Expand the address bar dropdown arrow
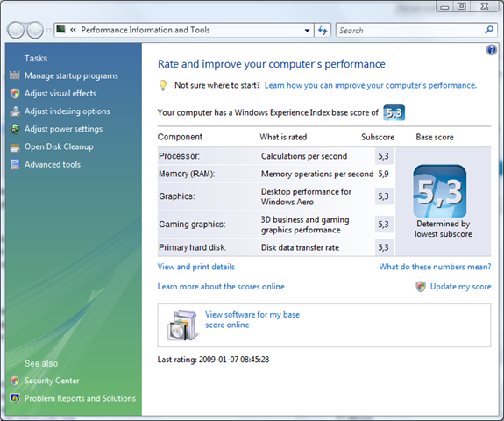This screenshot has width=504, height=421. (x=307, y=31)
